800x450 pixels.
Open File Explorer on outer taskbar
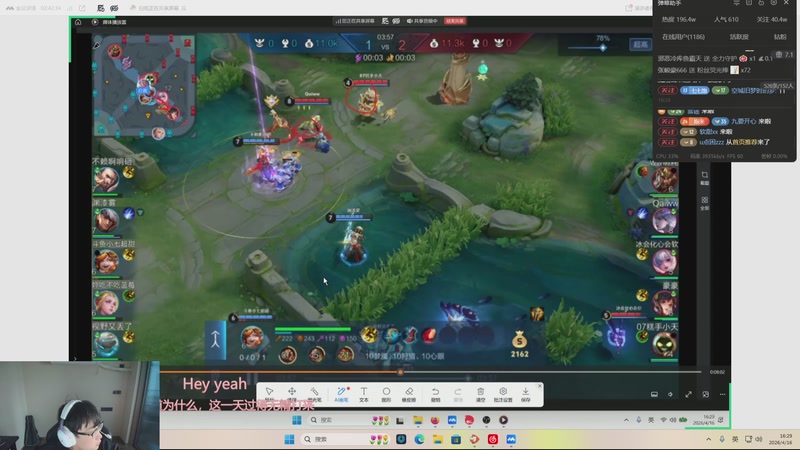tap(437, 439)
